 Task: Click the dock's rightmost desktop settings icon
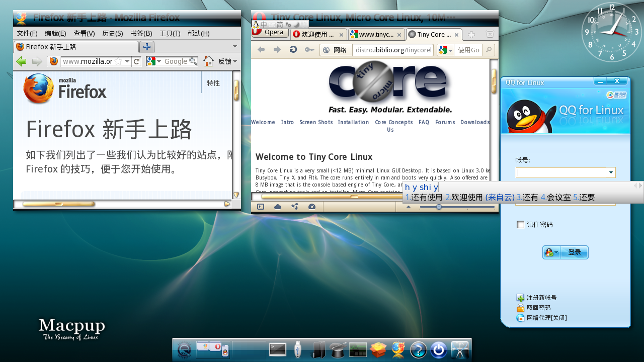point(460,350)
